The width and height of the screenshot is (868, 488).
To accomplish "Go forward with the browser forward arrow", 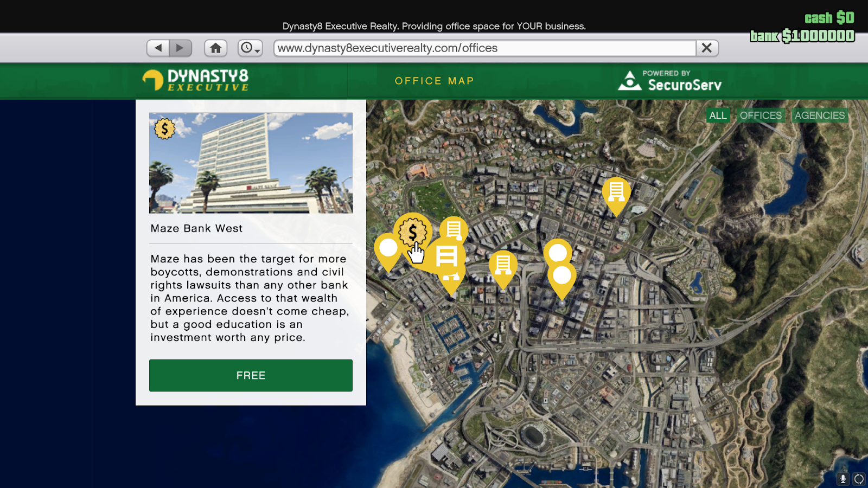I will (x=180, y=48).
